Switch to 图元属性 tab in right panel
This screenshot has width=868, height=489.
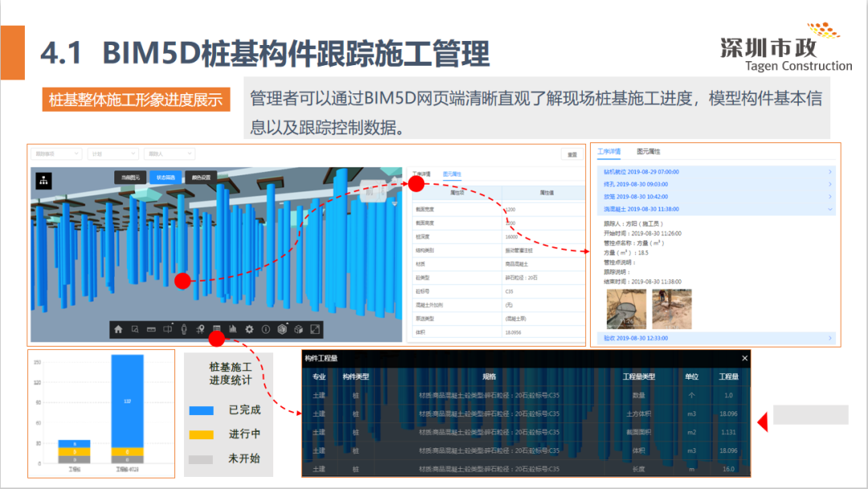(x=649, y=151)
